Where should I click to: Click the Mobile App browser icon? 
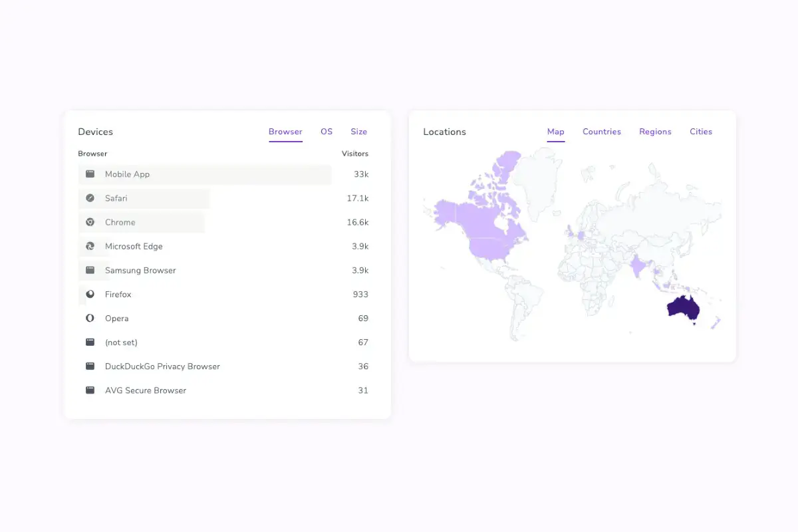tap(90, 174)
